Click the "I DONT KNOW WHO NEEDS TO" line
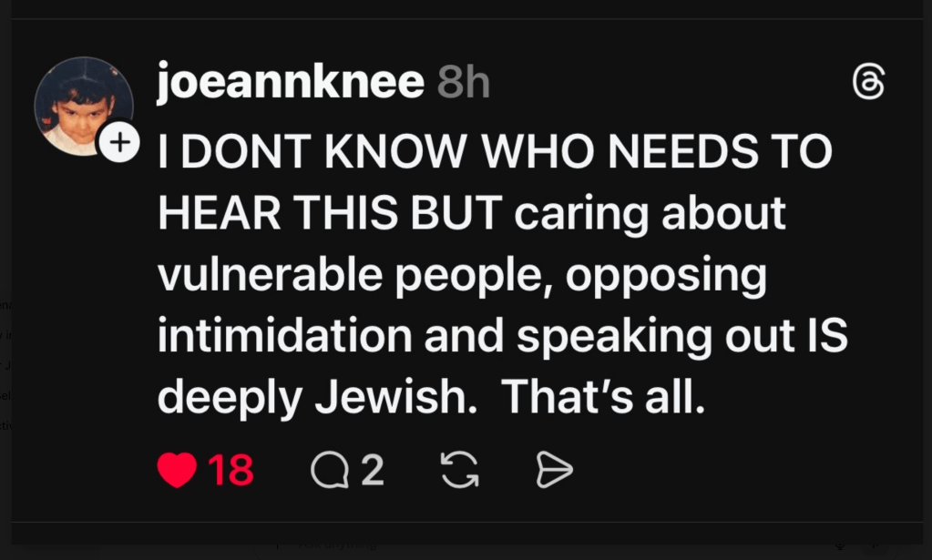Screen dimensions: 932x560 495,151
